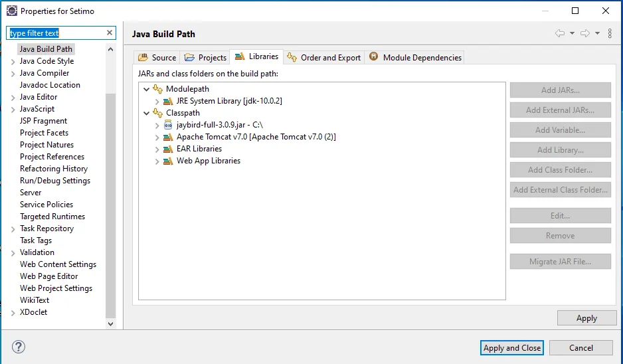Expand the Java Compiler preferences category

(13, 73)
